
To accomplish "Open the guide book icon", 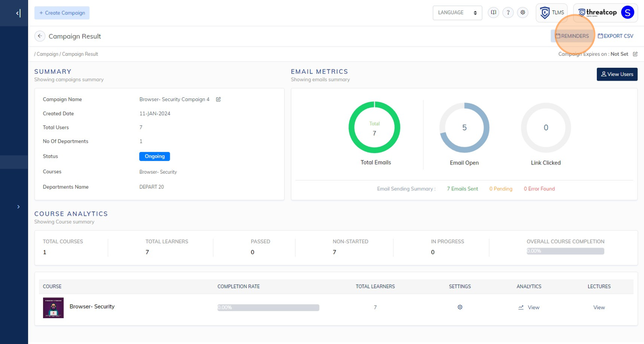I will (x=493, y=12).
